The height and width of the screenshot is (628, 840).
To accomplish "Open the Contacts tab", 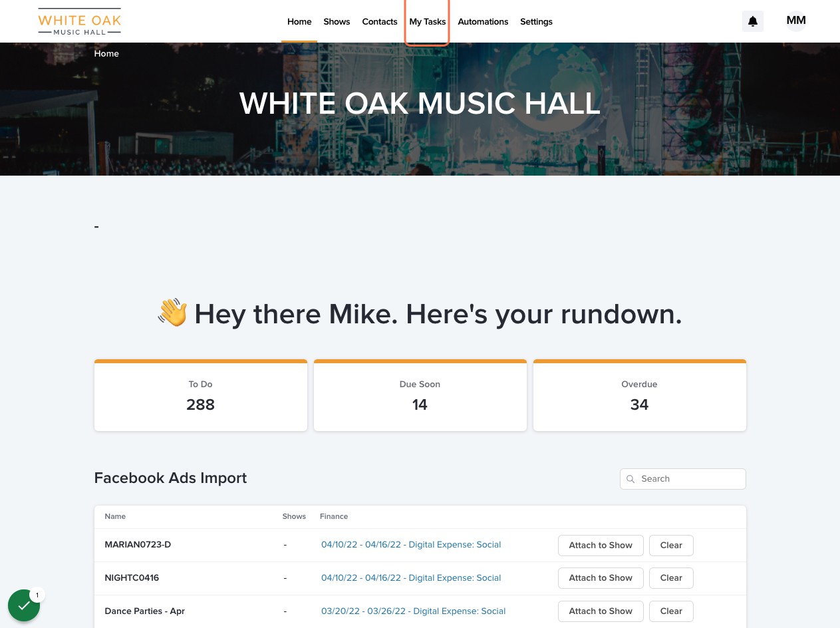I will (x=380, y=21).
